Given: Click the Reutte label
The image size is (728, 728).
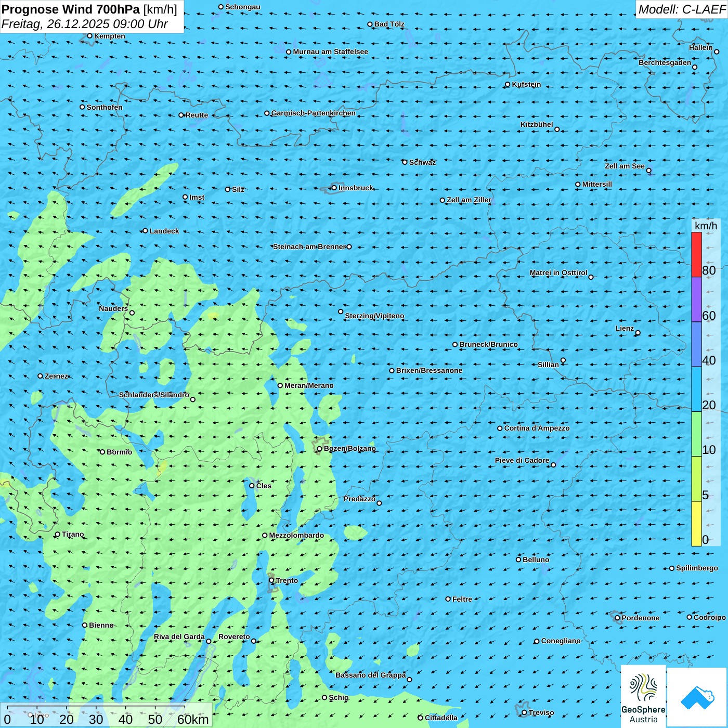Looking at the screenshot, I should click(197, 115).
